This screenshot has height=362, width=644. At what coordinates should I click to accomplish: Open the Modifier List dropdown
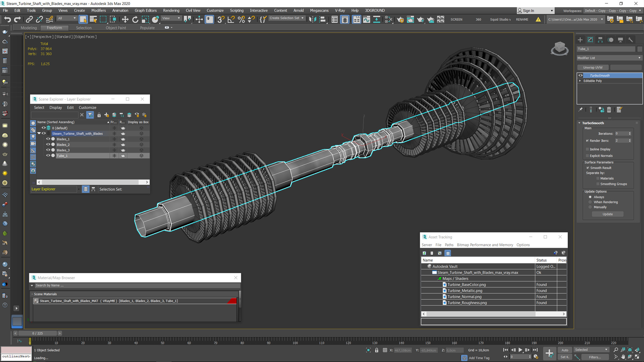(x=609, y=58)
